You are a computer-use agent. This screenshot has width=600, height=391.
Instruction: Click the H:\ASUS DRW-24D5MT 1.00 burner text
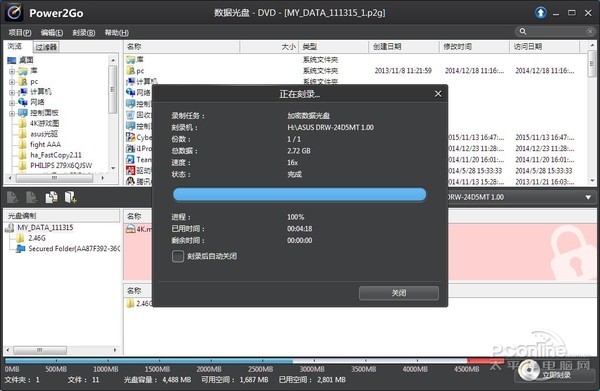coord(330,127)
